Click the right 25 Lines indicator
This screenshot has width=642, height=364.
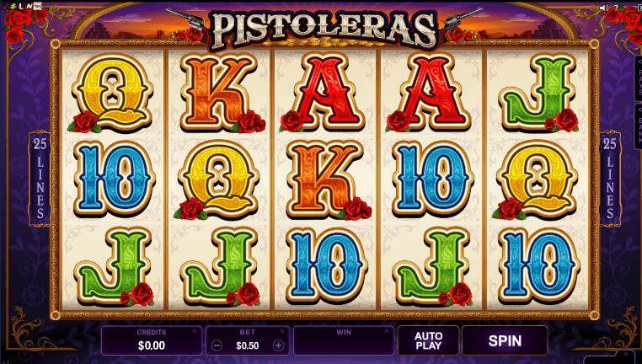[x=610, y=178]
